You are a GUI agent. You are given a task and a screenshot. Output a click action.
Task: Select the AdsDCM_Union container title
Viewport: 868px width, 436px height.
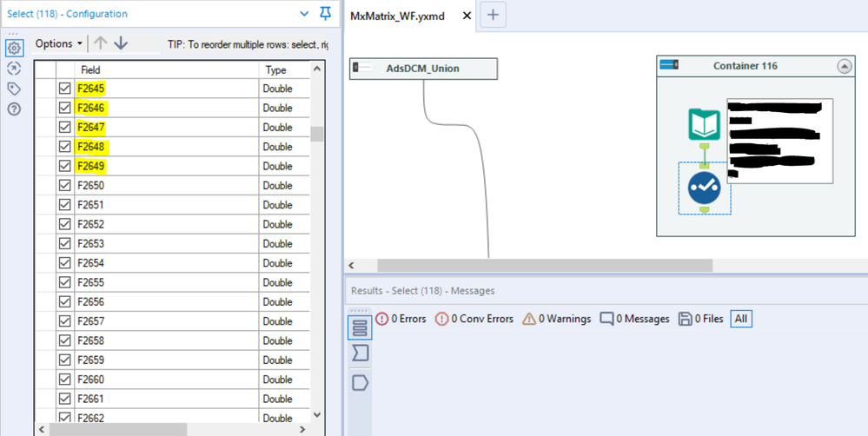[x=422, y=69]
